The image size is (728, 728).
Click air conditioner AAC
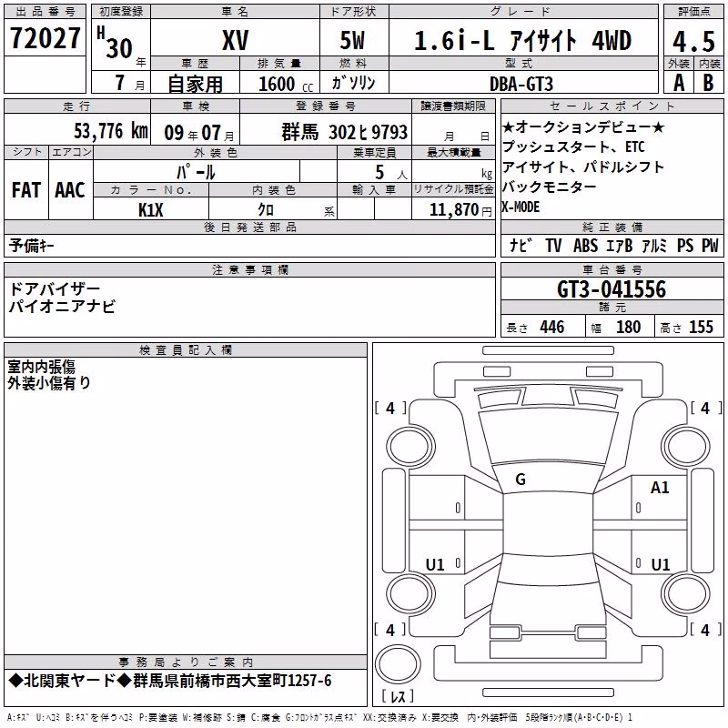click(70, 190)
